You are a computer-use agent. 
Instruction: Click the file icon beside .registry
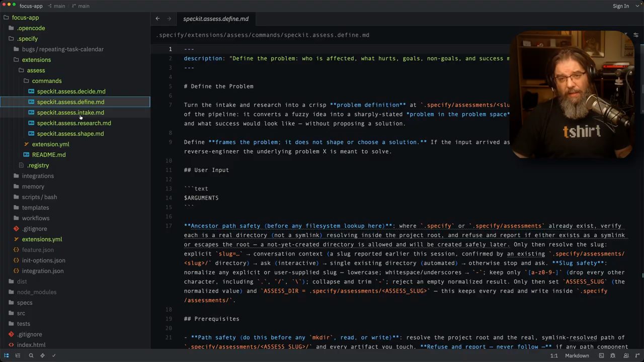(21, 165)
